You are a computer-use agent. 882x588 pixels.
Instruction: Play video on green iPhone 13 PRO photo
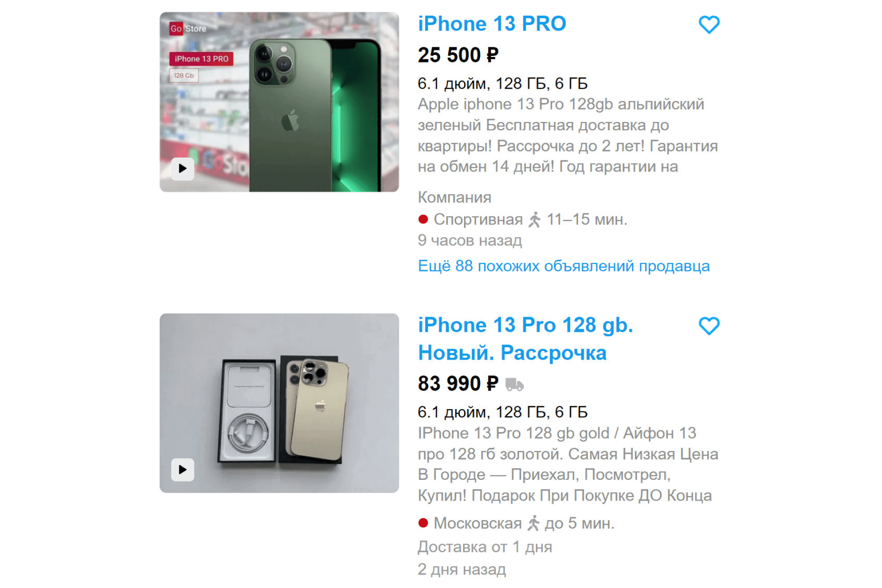[x=183, y=168]
